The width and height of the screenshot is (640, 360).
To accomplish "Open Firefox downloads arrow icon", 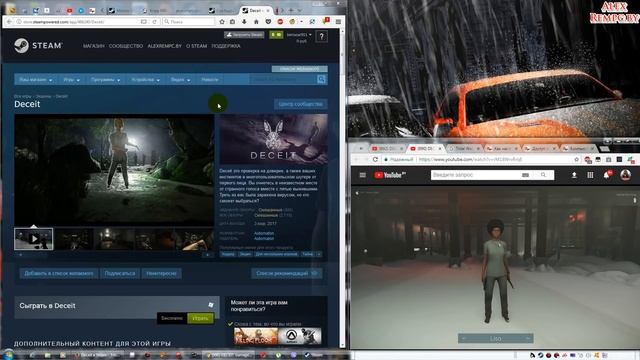I will [x=244, y=22].
